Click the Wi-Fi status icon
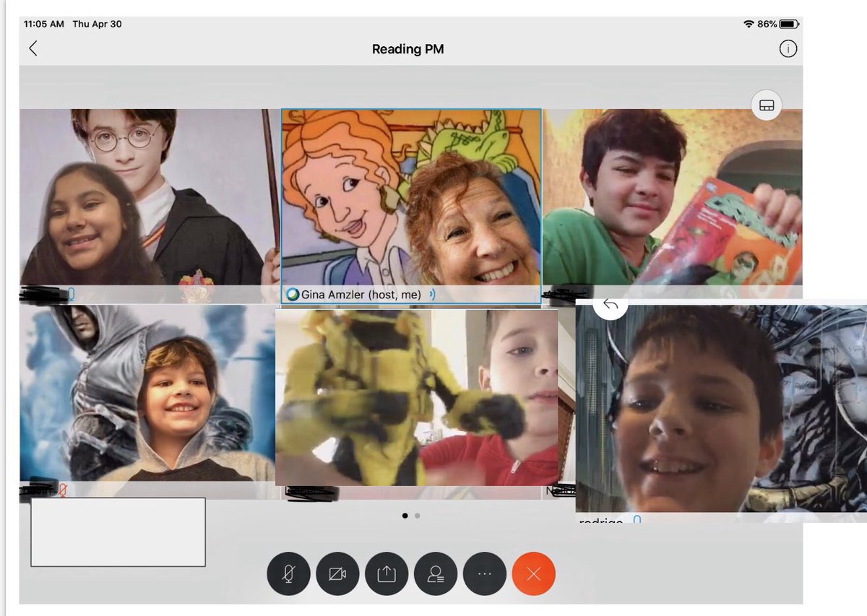The width and height of the screenshot is (867, 616). [748, 24]
